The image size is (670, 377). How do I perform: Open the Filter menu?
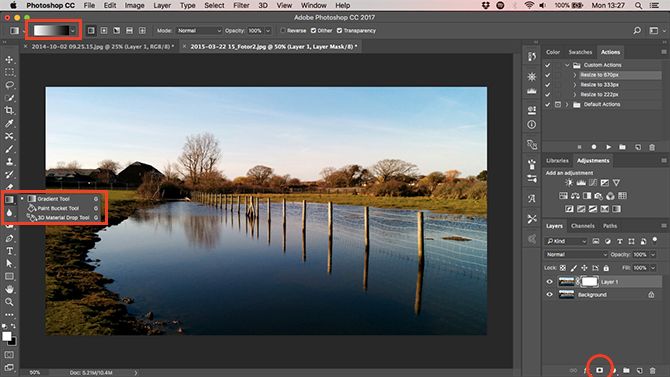click(x=241, y=6)
